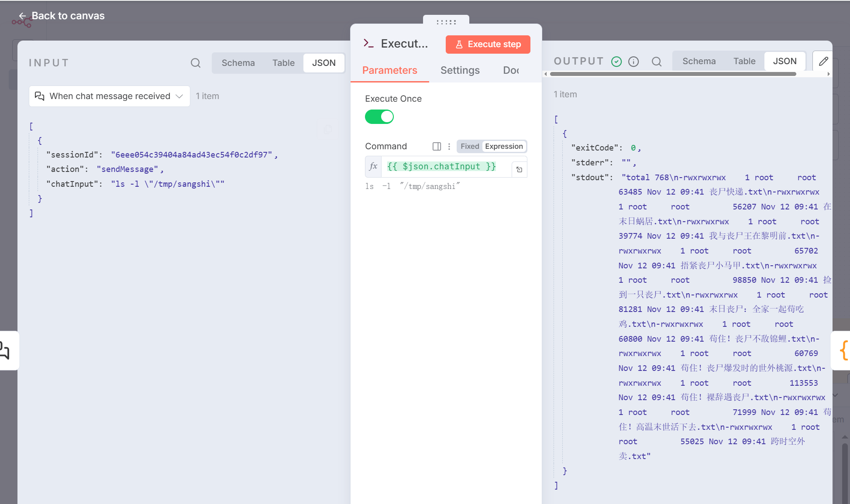
Task: Click the orange braces next-node icon
Action: [x=843, y=350]
